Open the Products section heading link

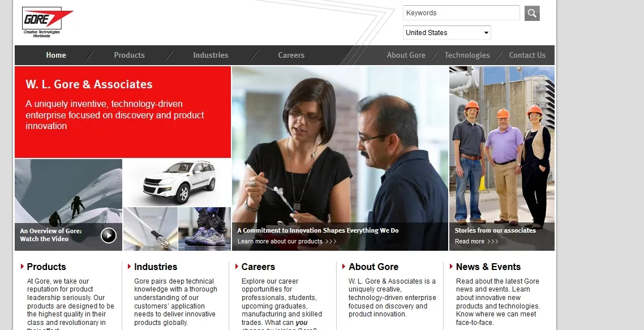tap(46, 267)
